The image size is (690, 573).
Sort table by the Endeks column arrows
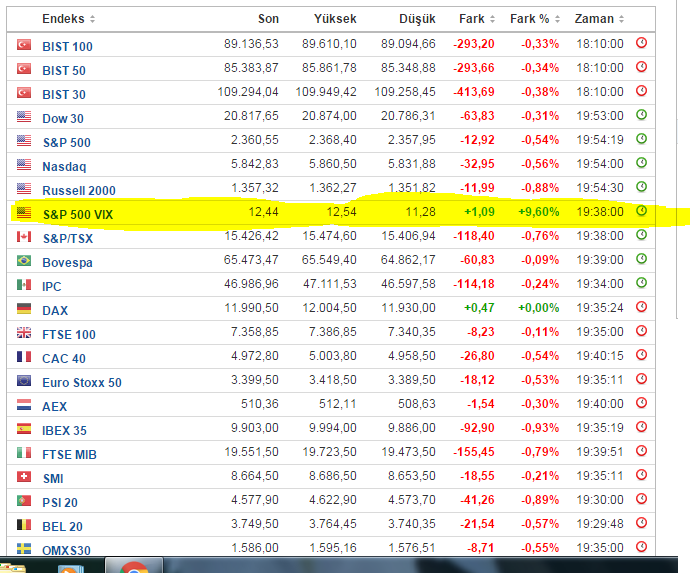pyautogui.click(x=92, y=19)
